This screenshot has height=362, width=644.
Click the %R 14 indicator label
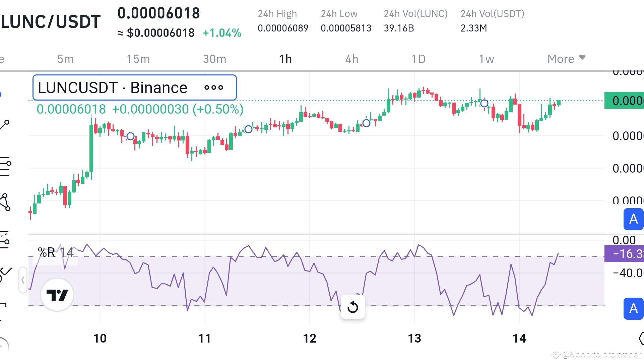point(56,252)
